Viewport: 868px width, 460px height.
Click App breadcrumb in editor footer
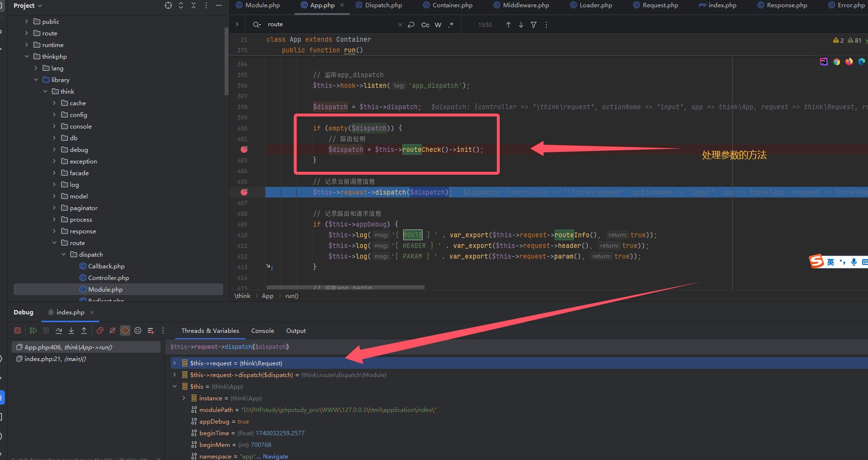coord(268,296)
